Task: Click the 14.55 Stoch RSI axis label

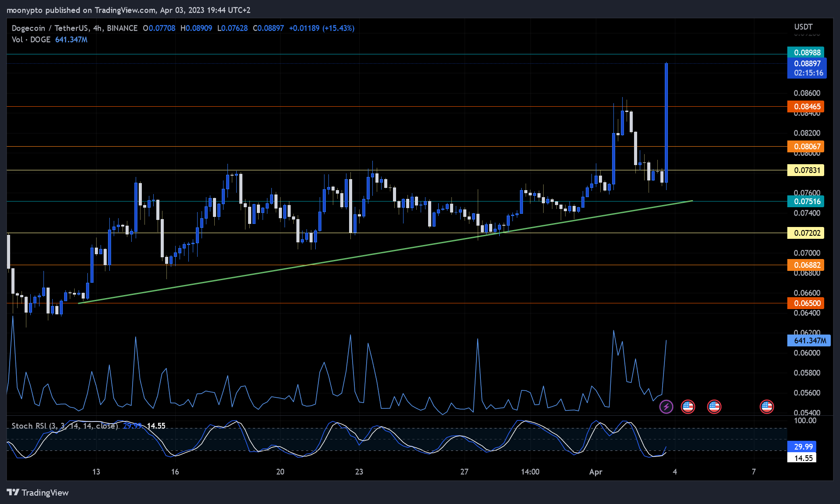Action: pos(802,458)
